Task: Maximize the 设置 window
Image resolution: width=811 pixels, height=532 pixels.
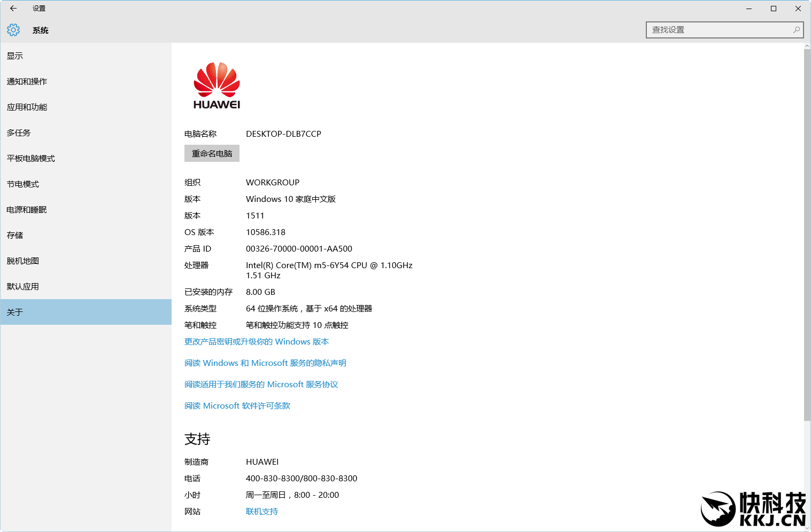Action: [x=774, y=9]
